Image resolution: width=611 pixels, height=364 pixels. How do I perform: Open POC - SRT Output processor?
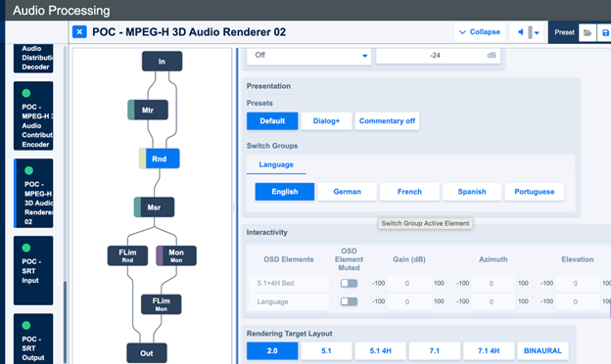click(33, 339)
